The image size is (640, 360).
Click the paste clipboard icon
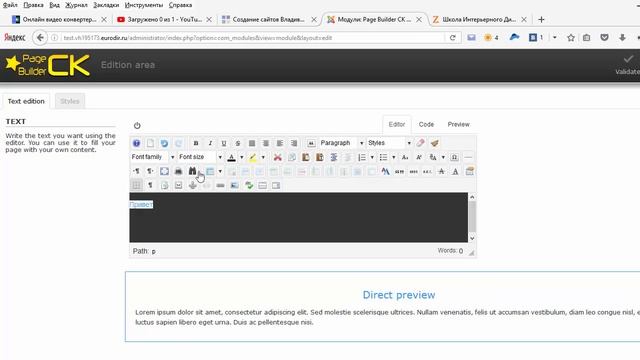click(x=305, y=157)
